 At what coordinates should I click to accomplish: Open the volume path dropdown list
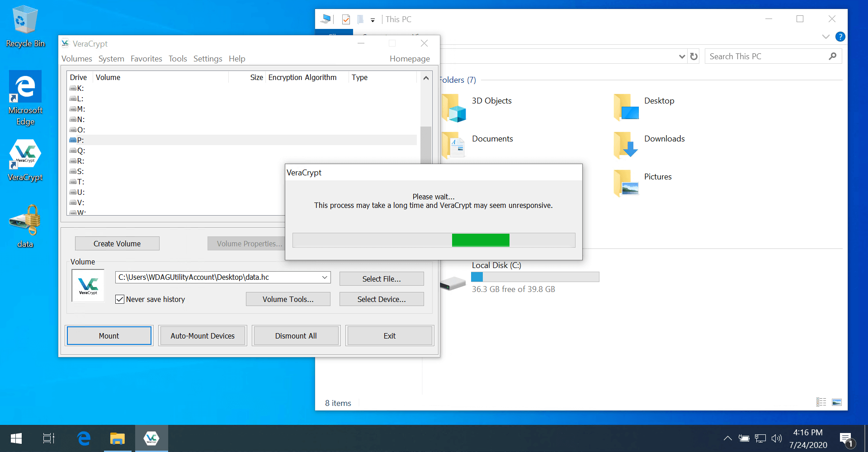[x=324, y=277]
